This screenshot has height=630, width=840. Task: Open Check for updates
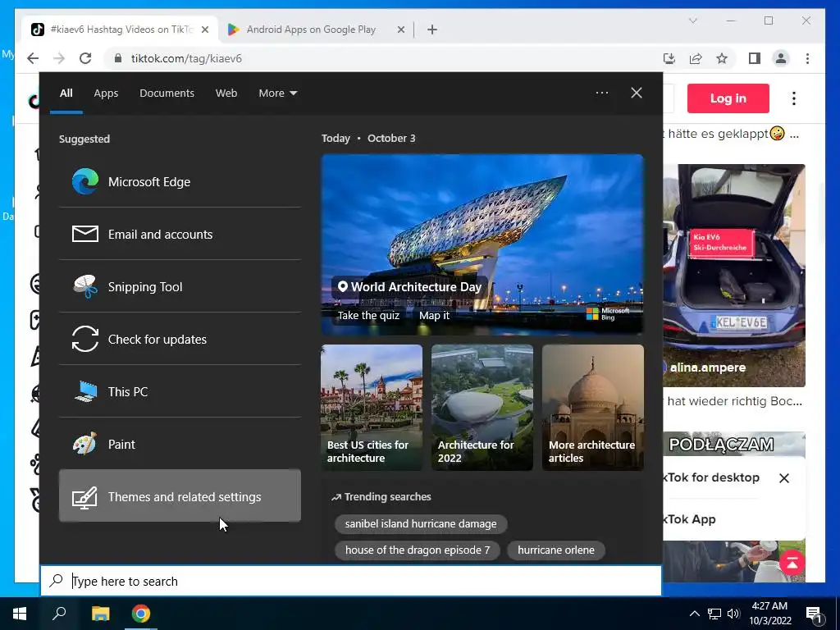pyautogui.click(x=180, y=339)
